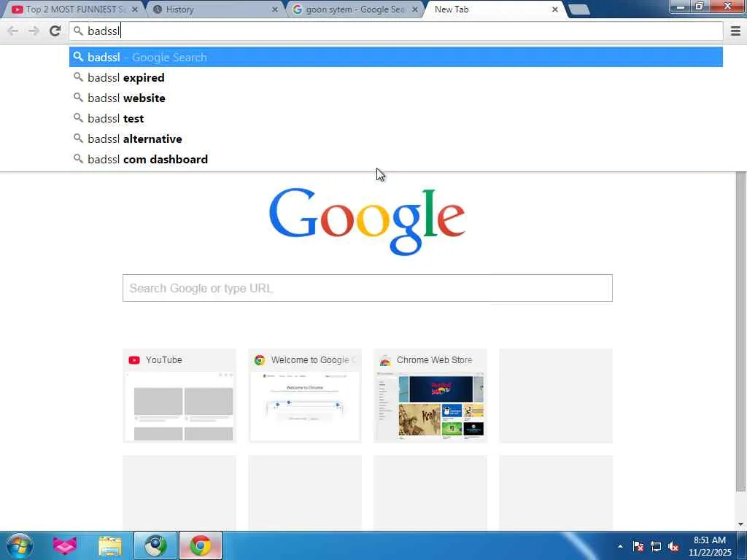Open the blue Chromium-style taskbar icon

[x=155, y=545]
